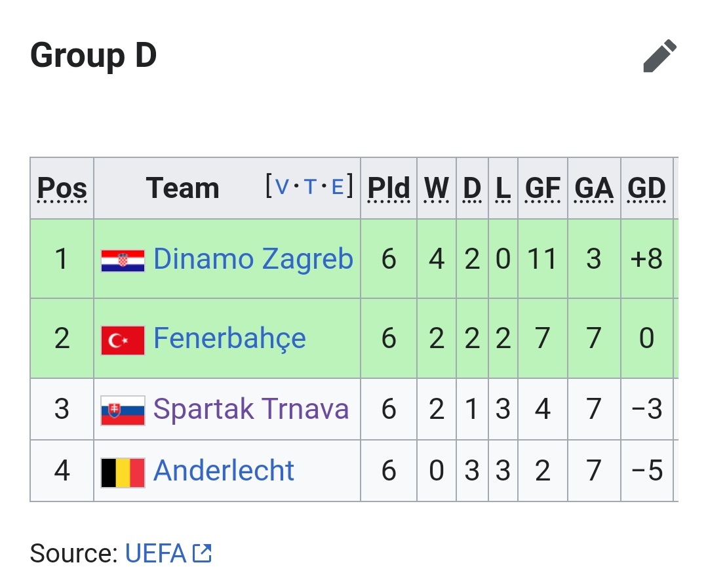This screenshot has height=588, width=708.
Task: Click the Pld column header abbreviation
Action: point(389,188)
